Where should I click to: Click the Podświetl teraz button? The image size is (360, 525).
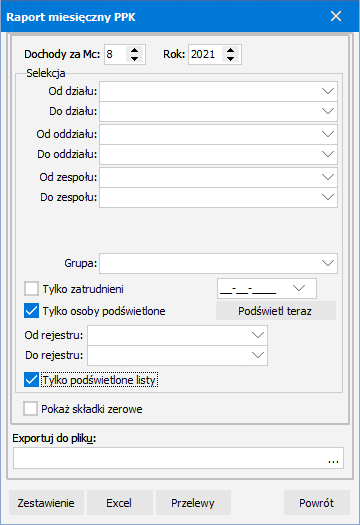(x=276, y=311)
